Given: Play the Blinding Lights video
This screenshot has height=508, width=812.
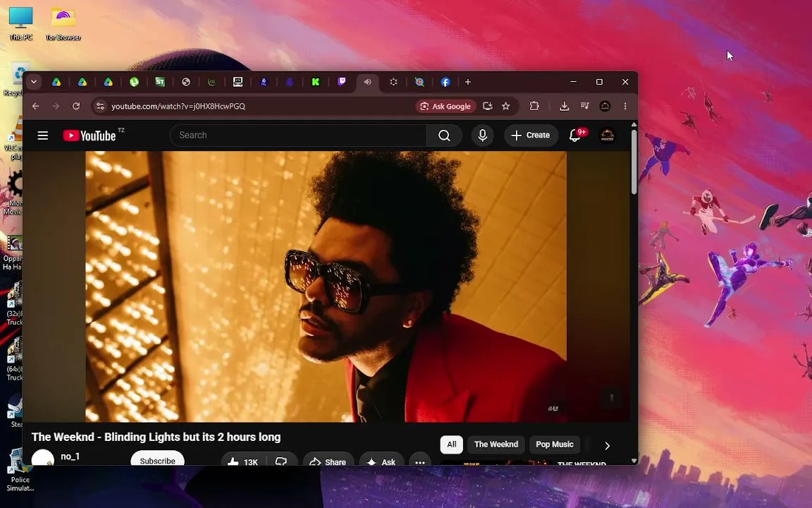Looking at the screenshot, I should 326,286.
